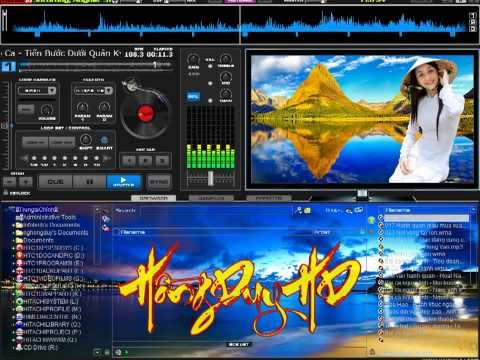Screen dimensions: 480x360
Task: Expand the HITACHISYSTEM (L:) drive
Action: click(x=14, y=302)
